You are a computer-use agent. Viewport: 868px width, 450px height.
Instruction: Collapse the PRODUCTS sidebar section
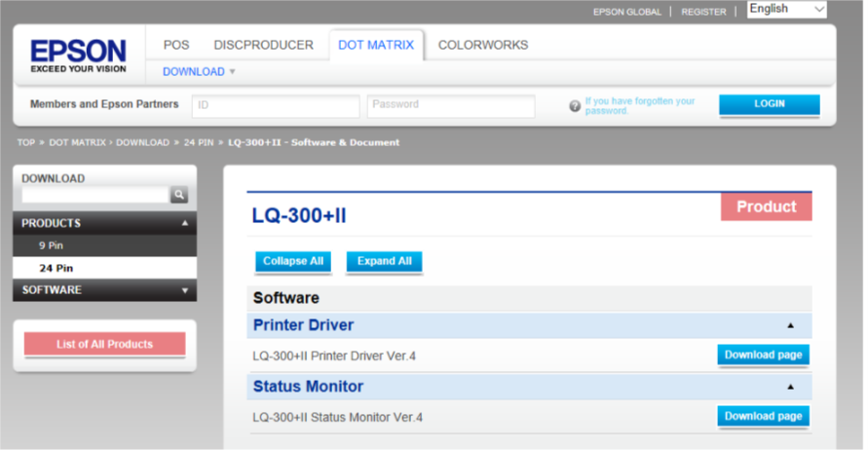pos(104,223)
